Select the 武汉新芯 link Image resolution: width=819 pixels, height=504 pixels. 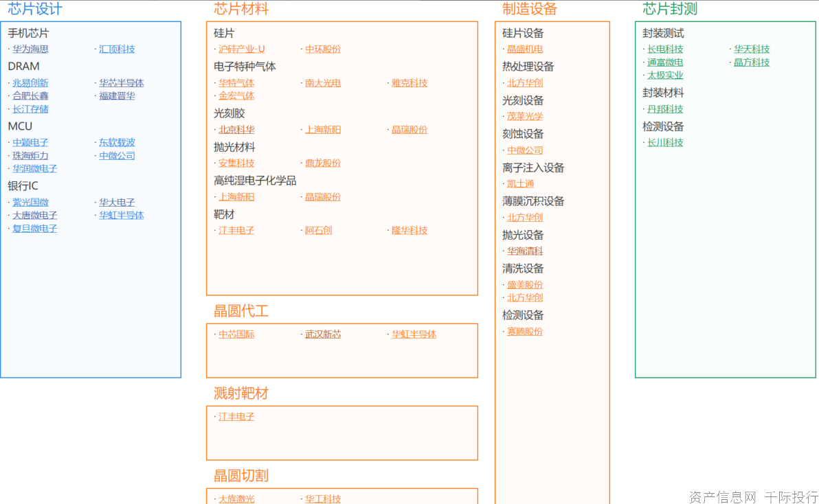(x=323, y=334)
